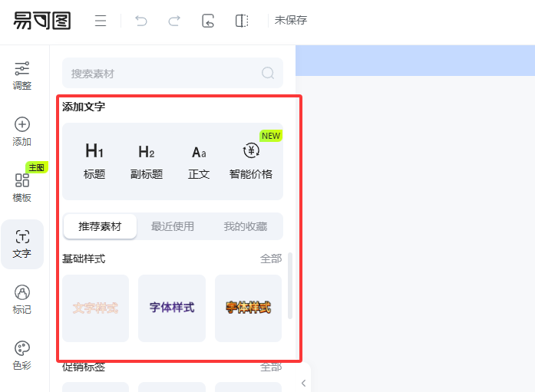Switch to the 最近使用 tab
The image size is (535, 392).
tap(173, 226)
